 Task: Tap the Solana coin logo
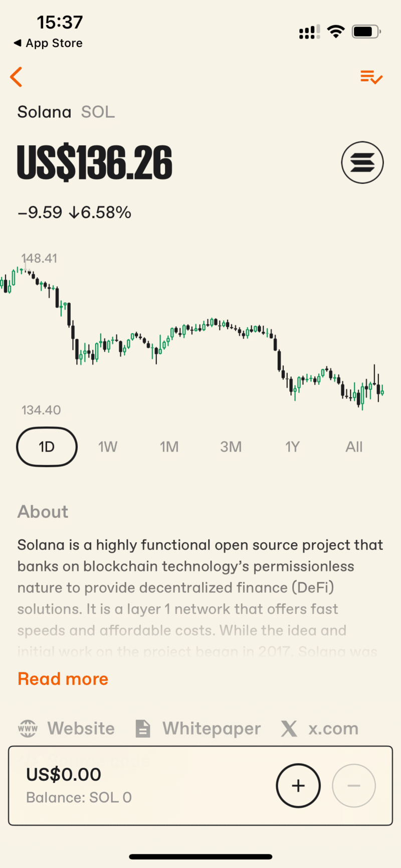pyautogui.click(x=362, y=162)
